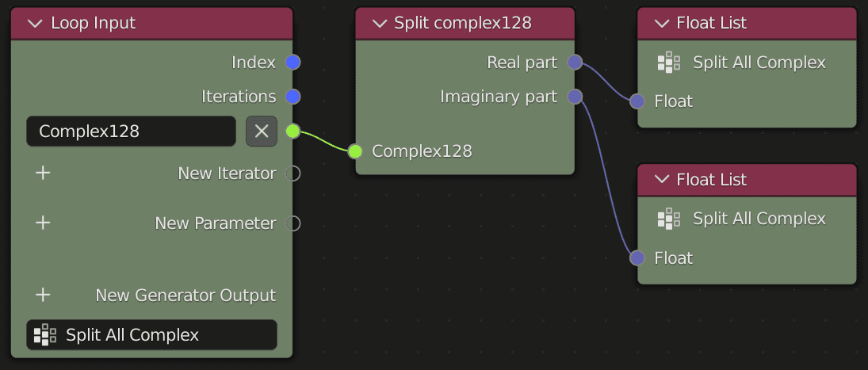Click the Imaginary part label

coord(499,97)
